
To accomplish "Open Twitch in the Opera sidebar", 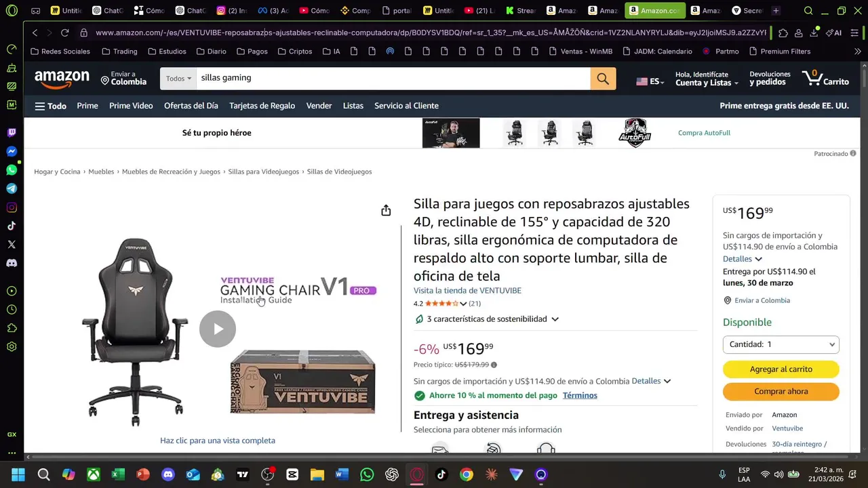I will [12, 133].
